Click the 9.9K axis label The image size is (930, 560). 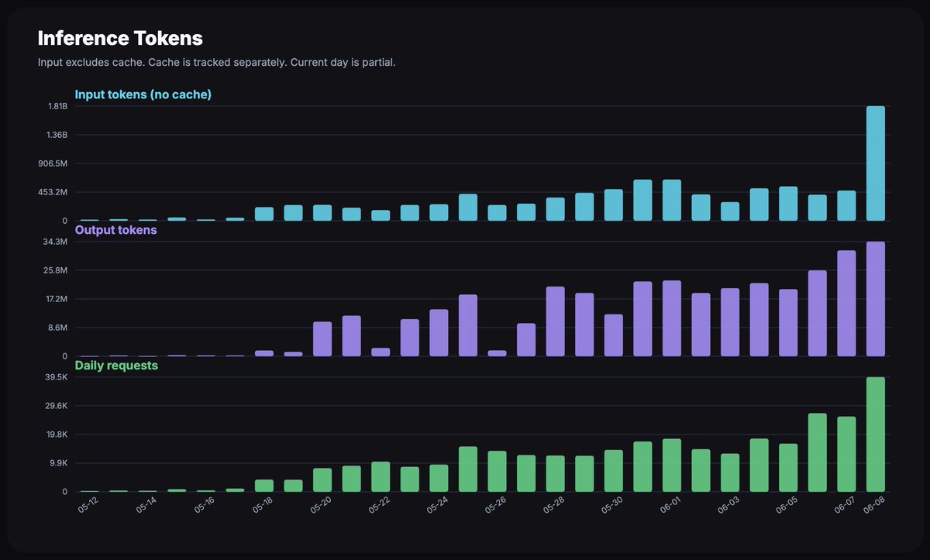[58, 463]
